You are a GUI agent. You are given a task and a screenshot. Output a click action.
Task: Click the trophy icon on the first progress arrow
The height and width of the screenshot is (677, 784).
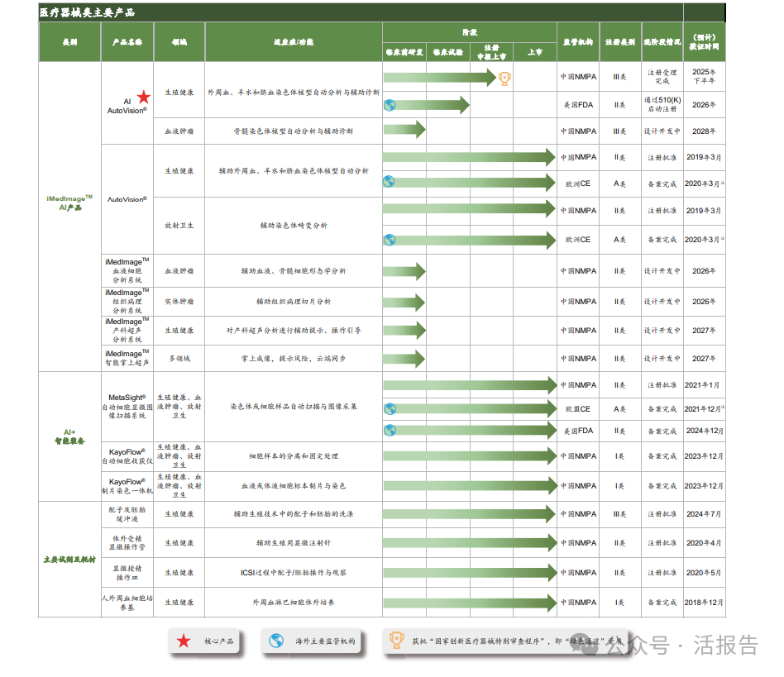click(x=504, y=78)
